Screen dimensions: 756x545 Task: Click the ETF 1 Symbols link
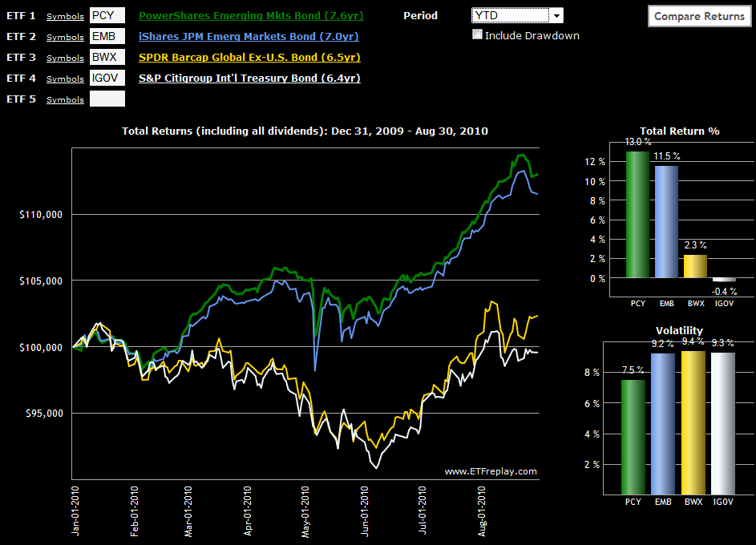click(x=65, y=16)
